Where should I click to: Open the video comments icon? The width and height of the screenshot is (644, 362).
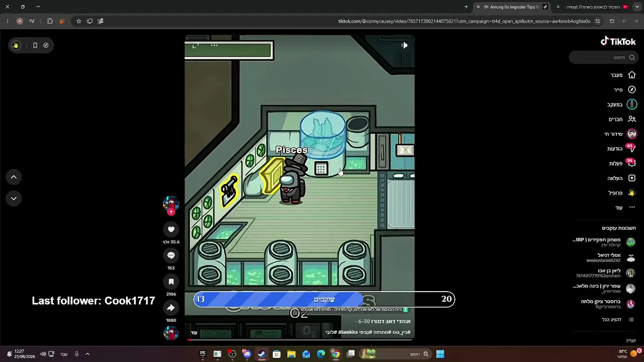(x=171, y=255)
